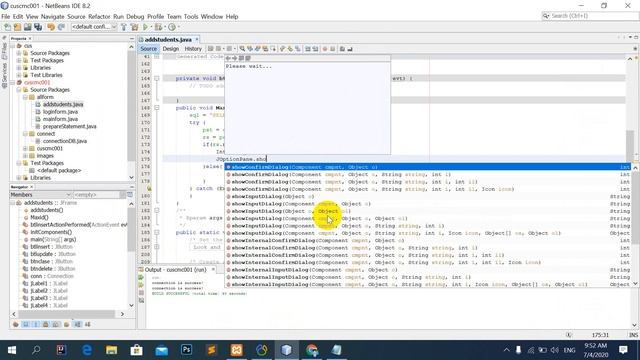This screenshot has width=640, height=360.
Task: Collapse the code fold at line 168
Action: [x=157, y=108]
